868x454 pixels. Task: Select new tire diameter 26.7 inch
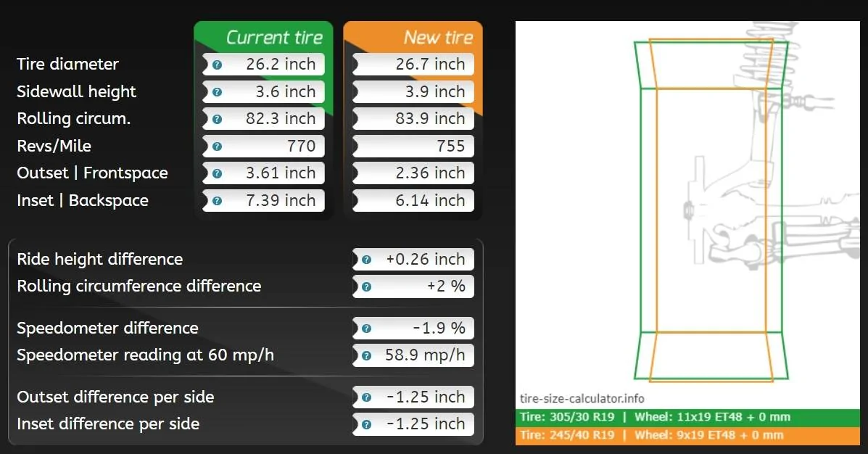pos(413,65)
